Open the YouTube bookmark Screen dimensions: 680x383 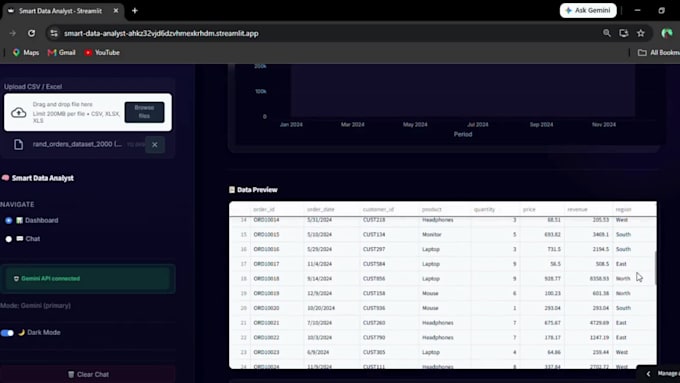pyautogui.click(x=102, y=52)
